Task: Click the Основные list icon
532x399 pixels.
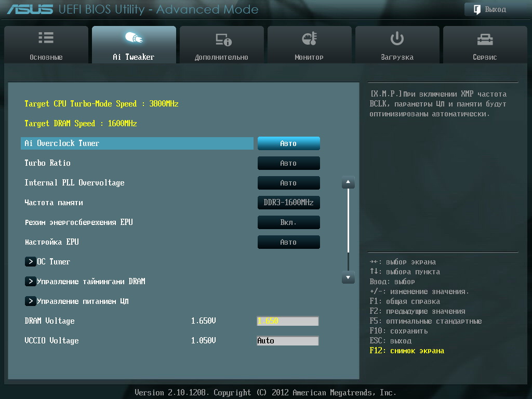Action: click(x=46, y=37)
